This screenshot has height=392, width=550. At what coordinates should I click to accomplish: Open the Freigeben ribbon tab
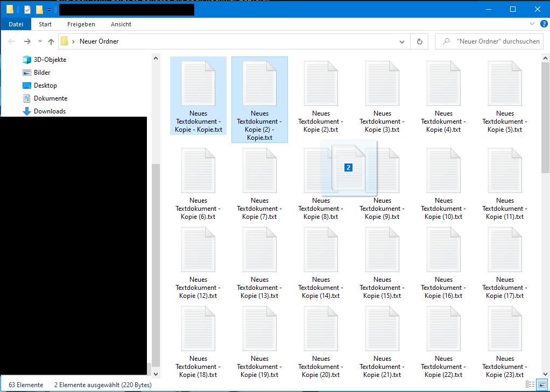(81, 24)
